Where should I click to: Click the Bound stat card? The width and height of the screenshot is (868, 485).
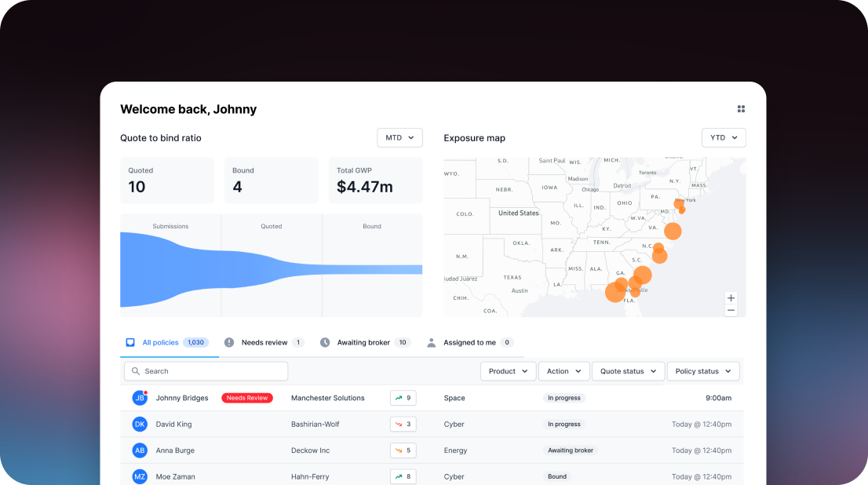[272, 181]
